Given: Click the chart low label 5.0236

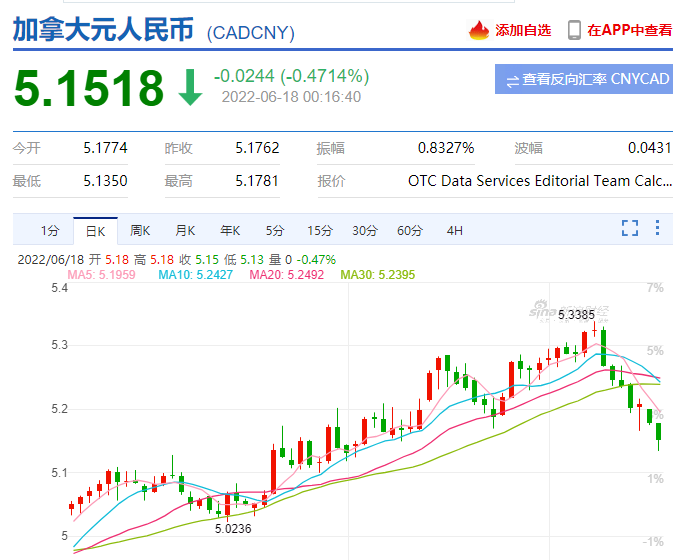Looking at the screenshot, I should coord(233,528).
